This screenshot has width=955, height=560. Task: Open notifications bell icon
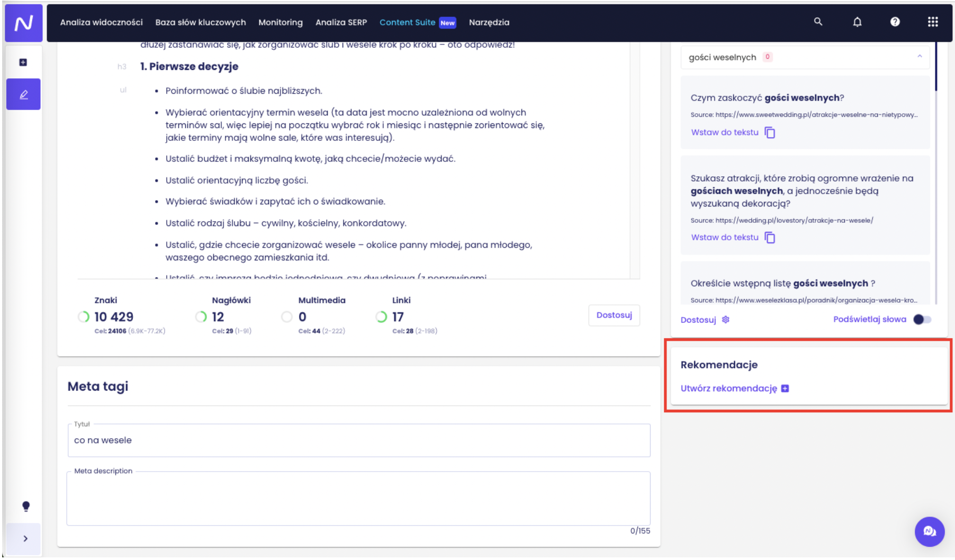click(x=857, y=22)
